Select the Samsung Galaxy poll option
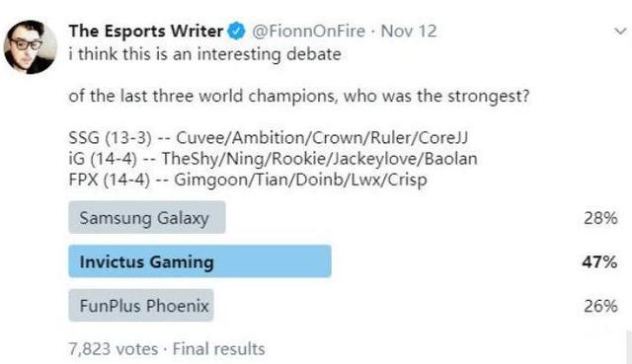Image resolution: width=632 pixels, height=364 pixels. click(147, 217)
